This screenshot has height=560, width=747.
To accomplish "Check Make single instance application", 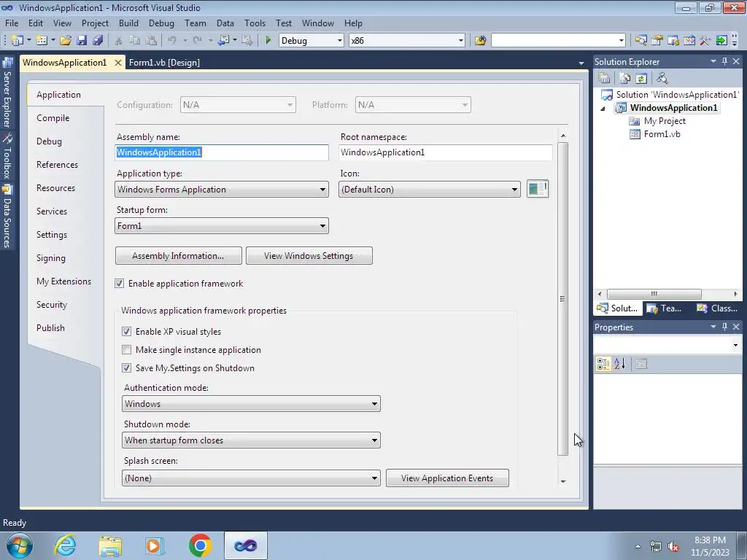I will point(126,349).
